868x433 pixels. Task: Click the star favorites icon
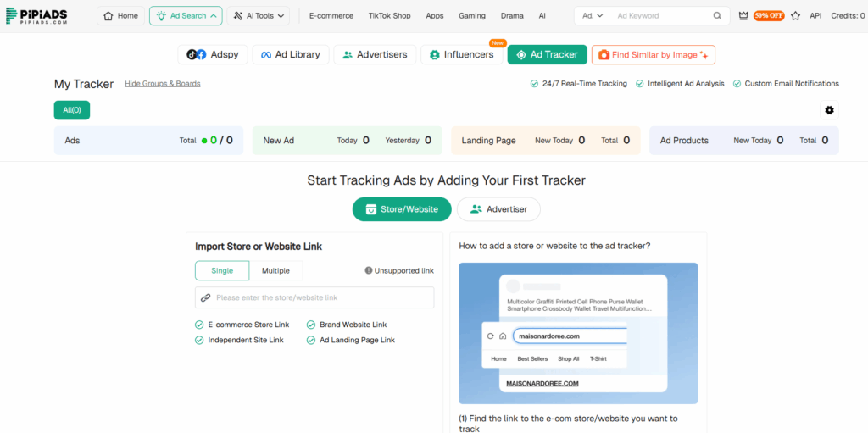(x=795, y=16)
